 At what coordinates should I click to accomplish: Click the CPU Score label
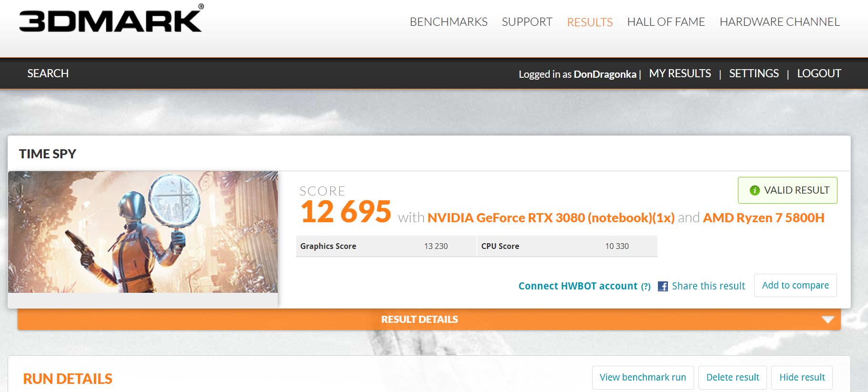coord(500,246)
